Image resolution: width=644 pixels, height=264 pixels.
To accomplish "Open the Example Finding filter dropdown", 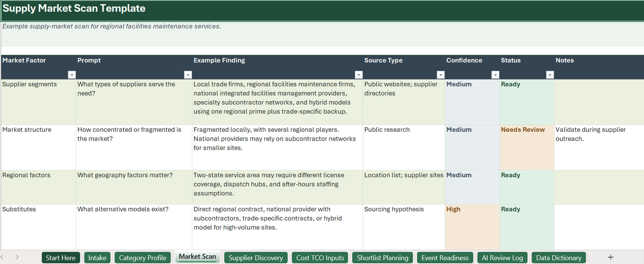I will 359,75.
